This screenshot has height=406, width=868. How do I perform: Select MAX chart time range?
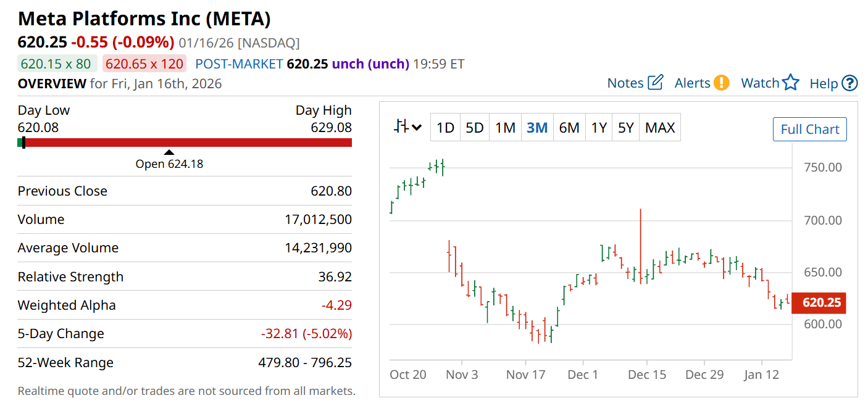[x=660, y=128]
